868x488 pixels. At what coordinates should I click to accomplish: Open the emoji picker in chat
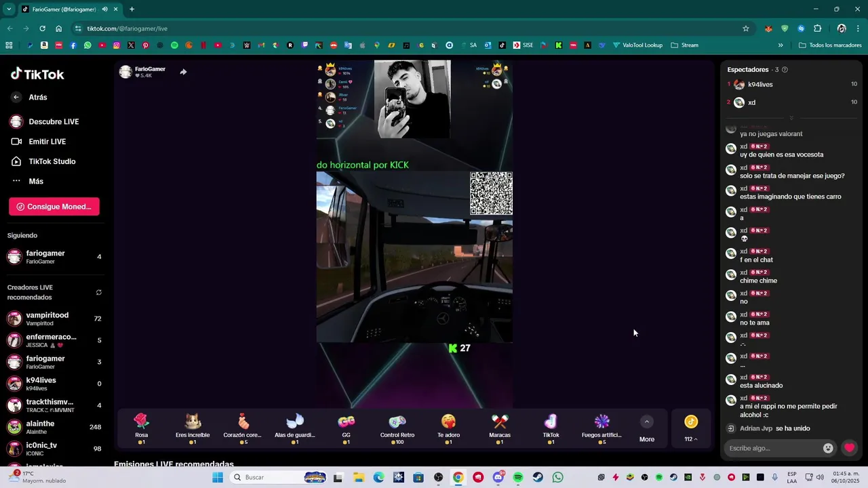[x=828, y=448]
